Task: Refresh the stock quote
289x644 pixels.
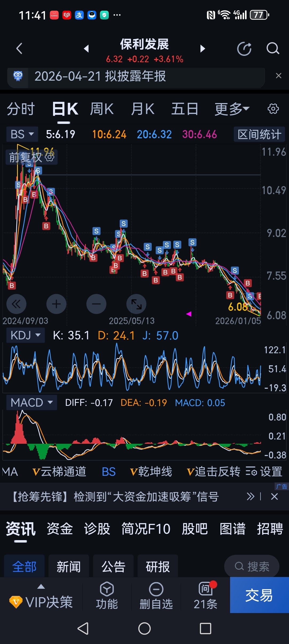Action: click(244, 49)
